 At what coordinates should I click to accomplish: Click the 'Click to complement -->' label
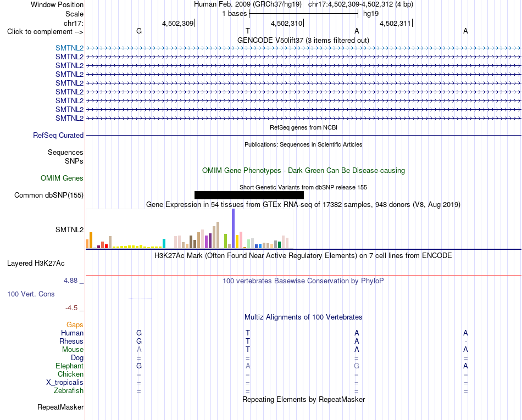[x=45, y=32]
